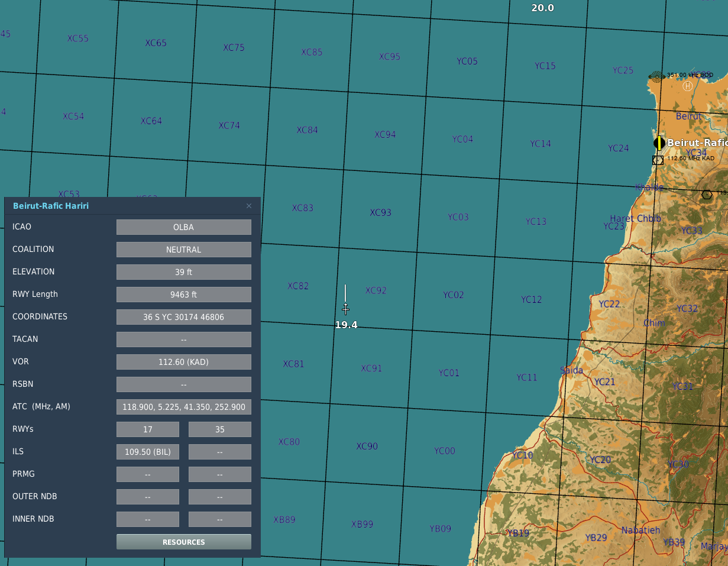This screenshot has width=728, height=566.
Task: Click grid square label YC01
Action: pyautogui.click(x=449, y=373)
